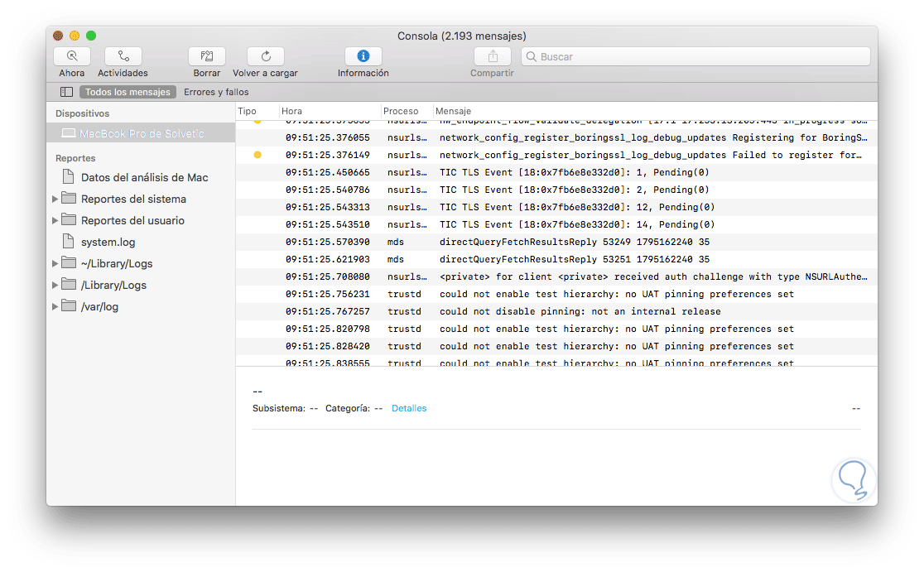Image resolution: width=924 pixels, height=572 pixels.
Task: Select the 'Failed to register for' message
Action: (651, 155)
